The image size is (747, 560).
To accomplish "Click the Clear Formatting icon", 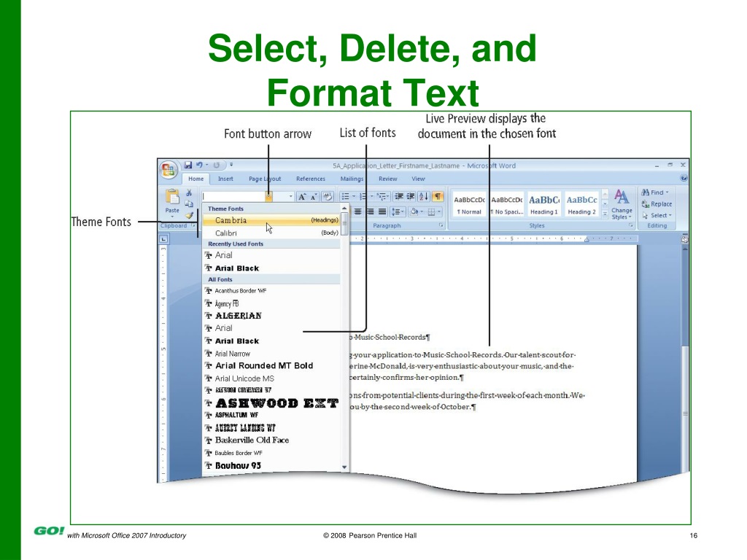I will pos(328,197).
